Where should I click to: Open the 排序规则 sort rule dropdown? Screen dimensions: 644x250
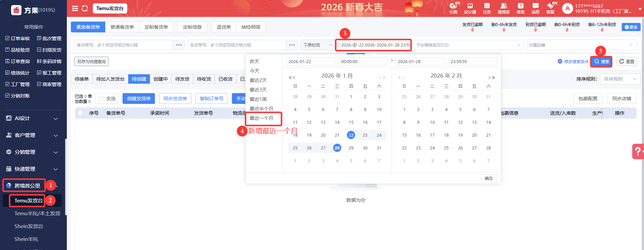620,79
